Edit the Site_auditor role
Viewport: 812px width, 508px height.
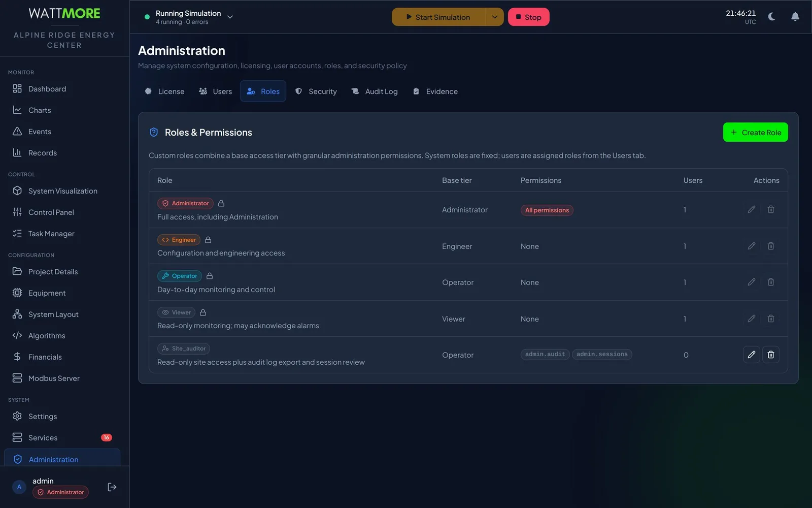752,355
